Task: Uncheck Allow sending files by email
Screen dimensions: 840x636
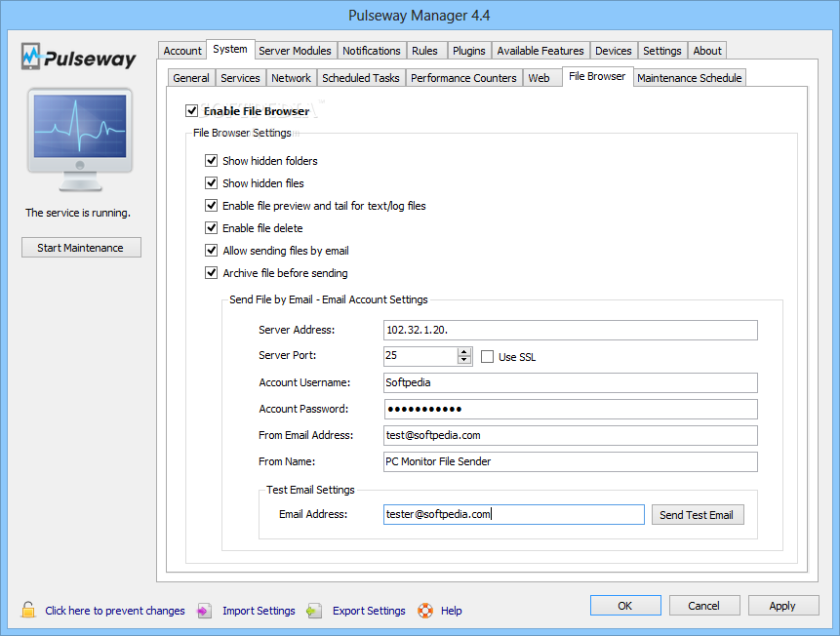Action: point(211,251)
